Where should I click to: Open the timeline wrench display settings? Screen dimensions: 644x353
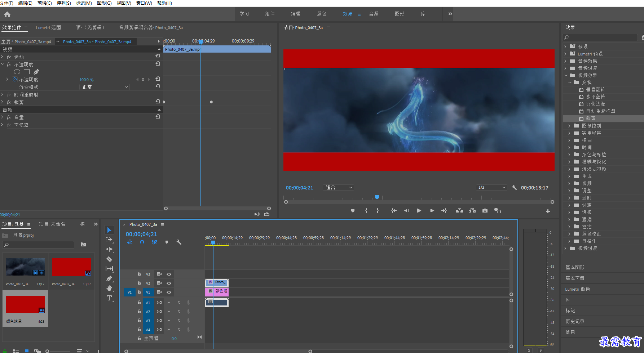pyautogui.click(x=179, y=242)
